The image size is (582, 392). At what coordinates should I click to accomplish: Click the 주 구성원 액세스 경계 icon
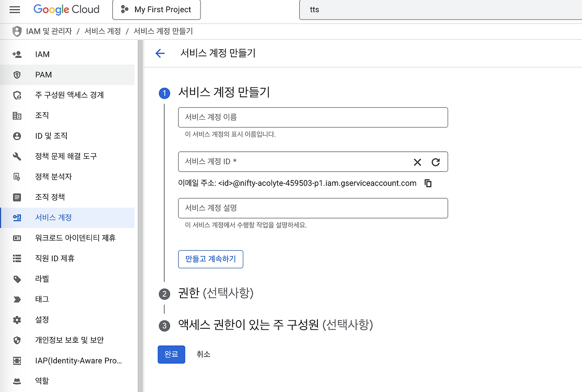(17, 95)
